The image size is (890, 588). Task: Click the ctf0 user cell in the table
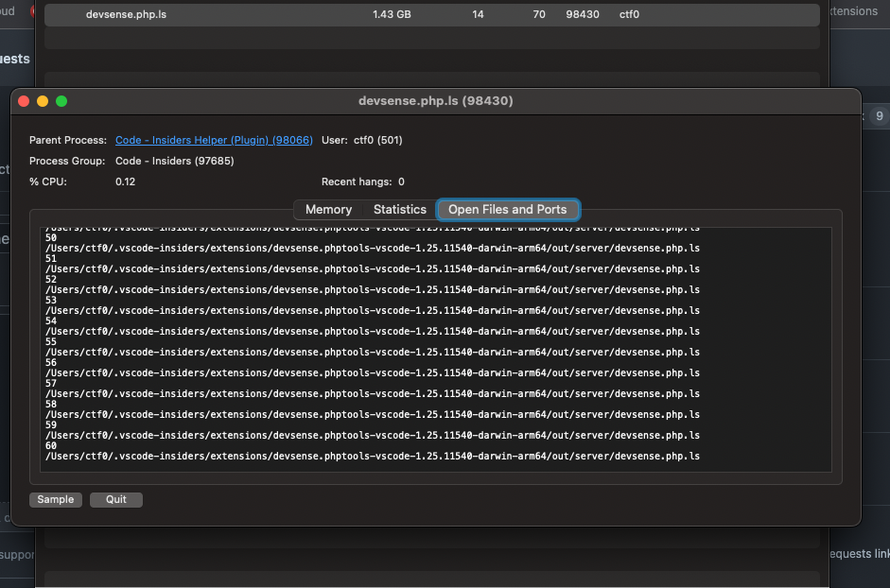[629, 14]
